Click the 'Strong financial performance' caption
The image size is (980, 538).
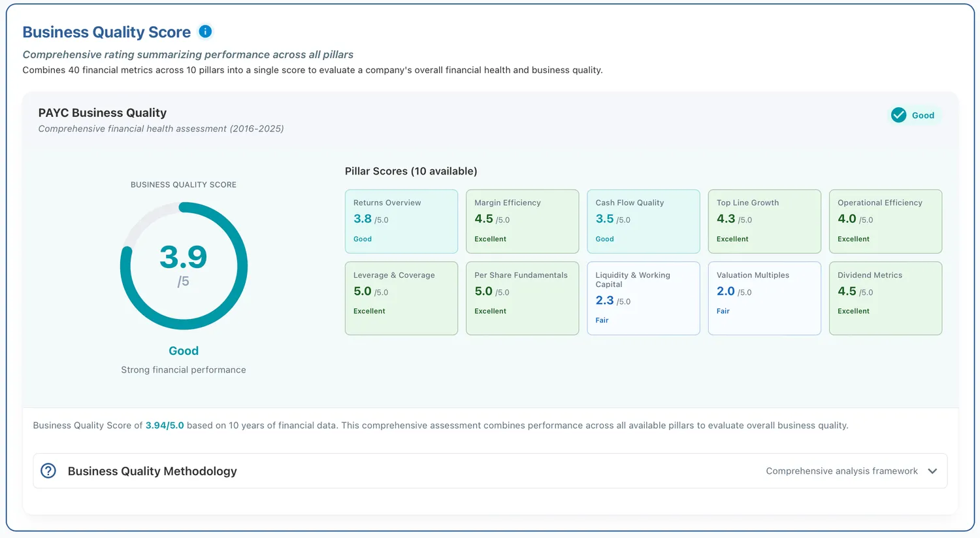tap(184, 370)
